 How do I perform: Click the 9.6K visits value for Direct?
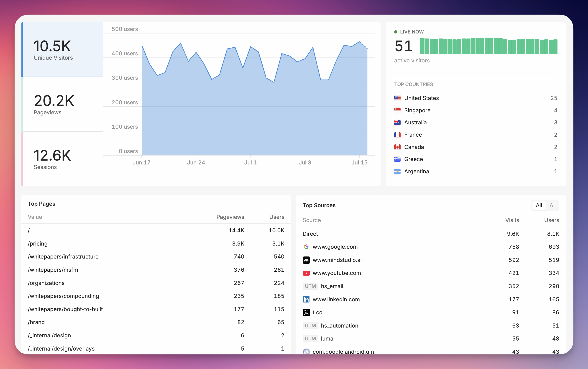click(x=513, y=234)
